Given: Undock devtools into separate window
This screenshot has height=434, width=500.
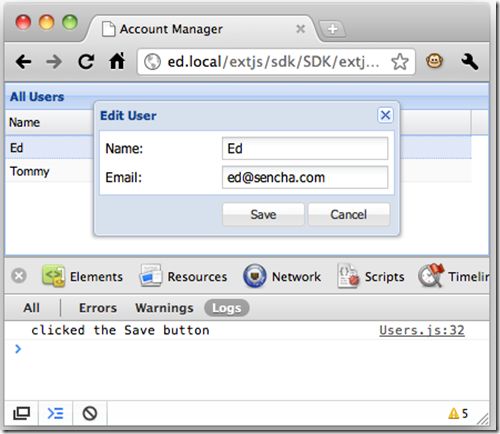Looking at the screenshot, I should coord(21,413).
